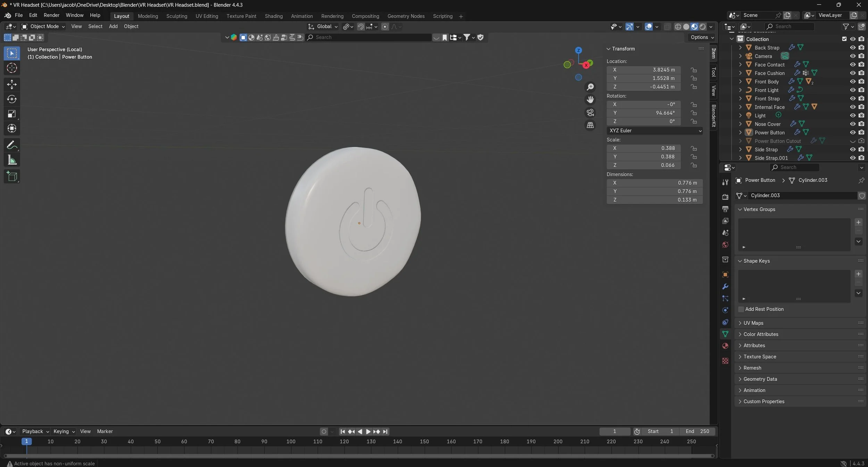Enable the Add Rest Position checkbox
868x467 pixels.
(741, 309)
